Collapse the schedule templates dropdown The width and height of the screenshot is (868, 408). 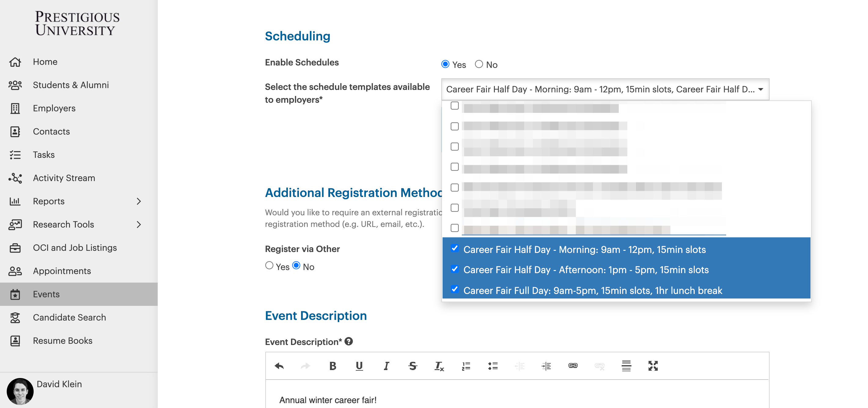pos(760,89)
